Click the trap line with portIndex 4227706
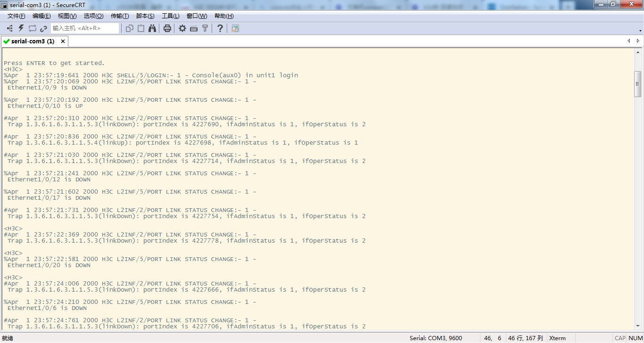This screenshot has height=343, width=644. click(x=187, y=327)
